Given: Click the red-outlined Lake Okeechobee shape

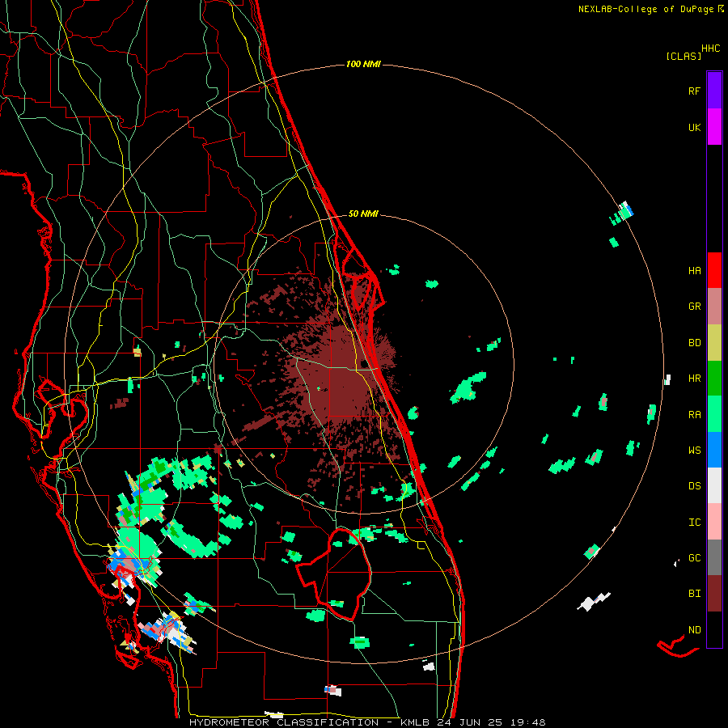Looking at the screenshot, I should tap(334, 574).
